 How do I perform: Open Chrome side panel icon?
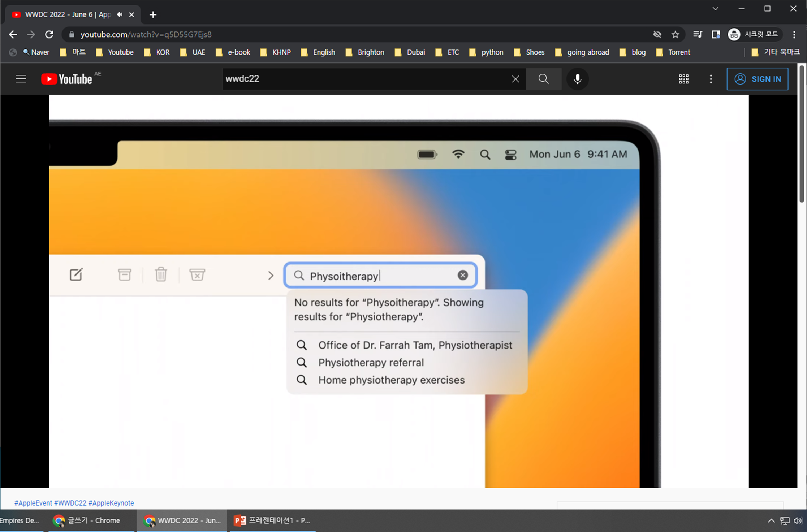(716, 35)
